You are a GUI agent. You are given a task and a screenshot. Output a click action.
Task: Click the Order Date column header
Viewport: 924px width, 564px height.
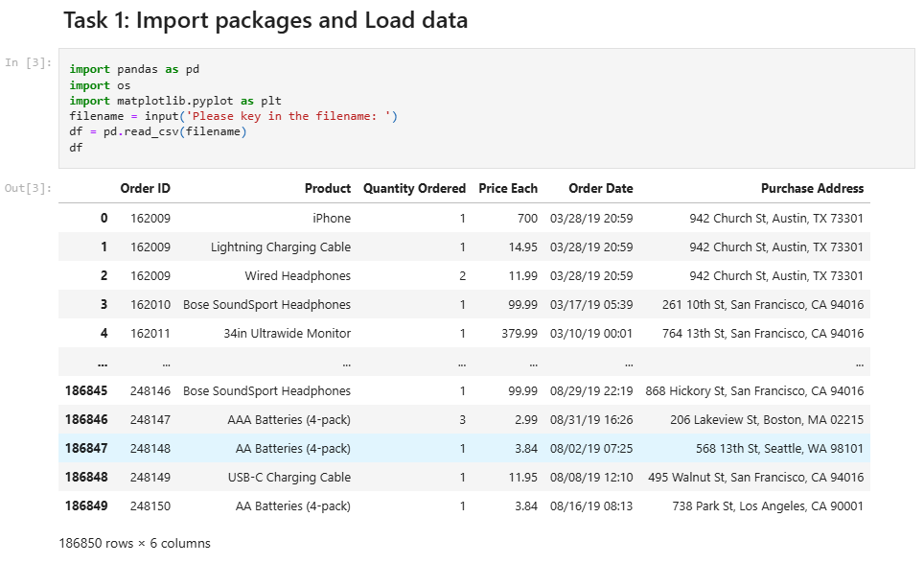[x=600, y=188]
